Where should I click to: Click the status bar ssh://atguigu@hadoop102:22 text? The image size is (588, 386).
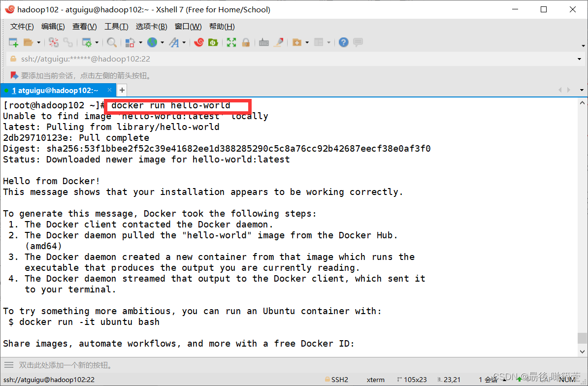pyautogui.click(x=49, y=380)
